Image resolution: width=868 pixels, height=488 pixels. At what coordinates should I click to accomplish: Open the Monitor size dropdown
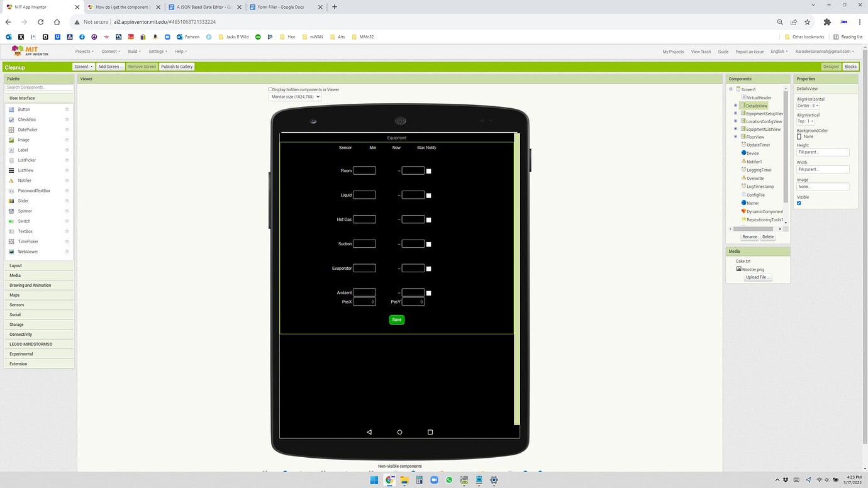294,96
